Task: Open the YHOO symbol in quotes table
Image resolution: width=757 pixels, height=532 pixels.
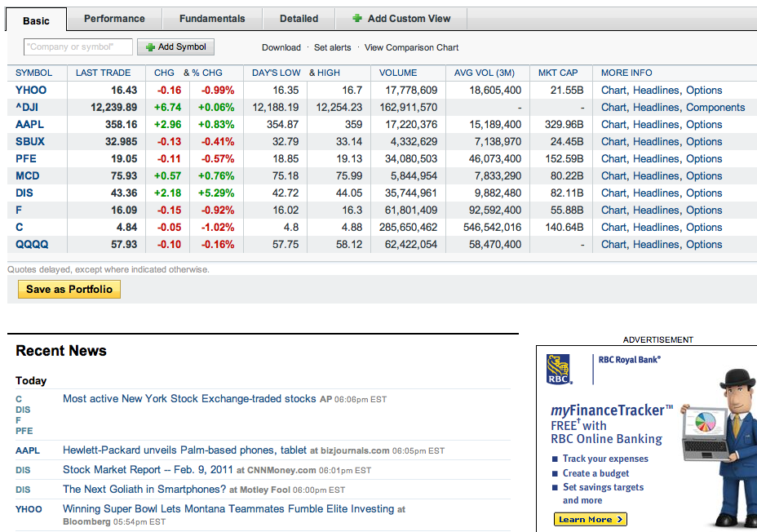Action: point(31,91)
